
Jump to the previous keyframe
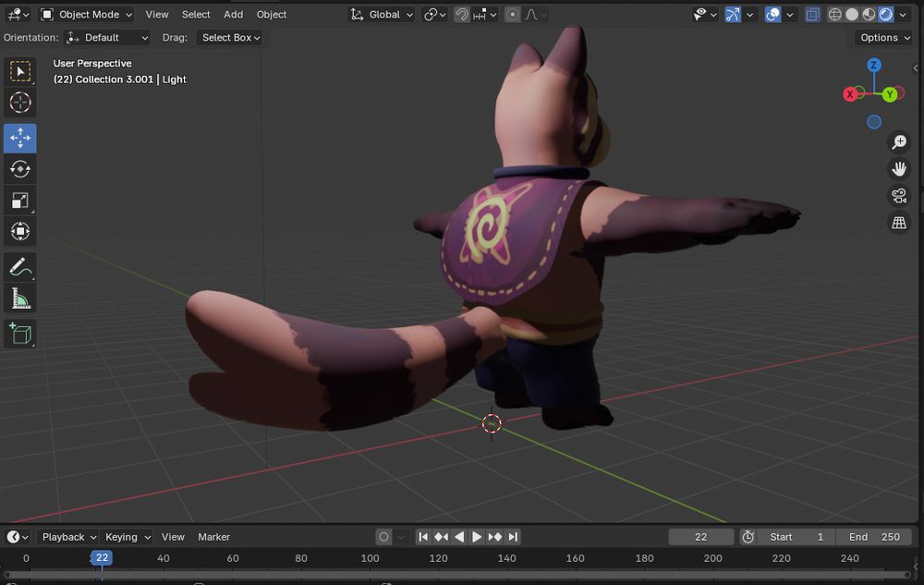(441, 537)
